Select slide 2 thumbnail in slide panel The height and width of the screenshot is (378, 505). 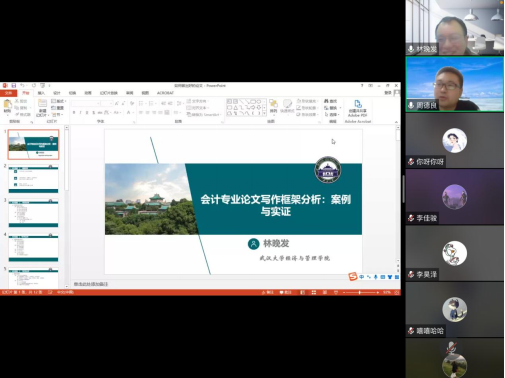pyautogui.click(x=33, y=179)
